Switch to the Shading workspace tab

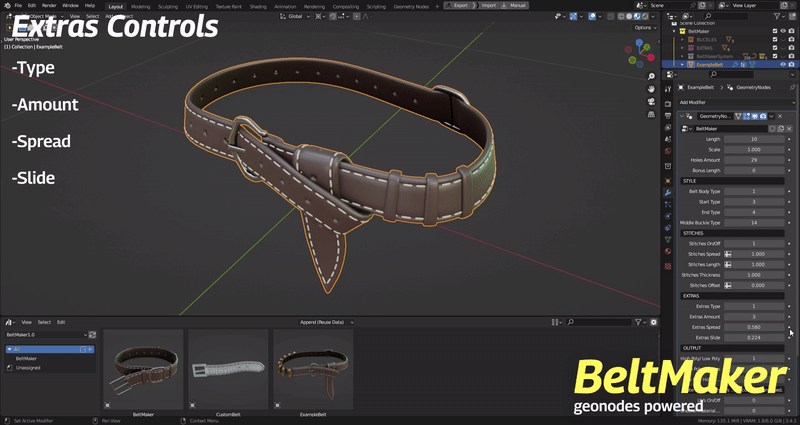(258, 7)
